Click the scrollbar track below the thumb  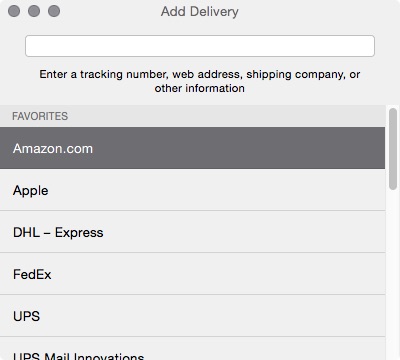(393, 275)
